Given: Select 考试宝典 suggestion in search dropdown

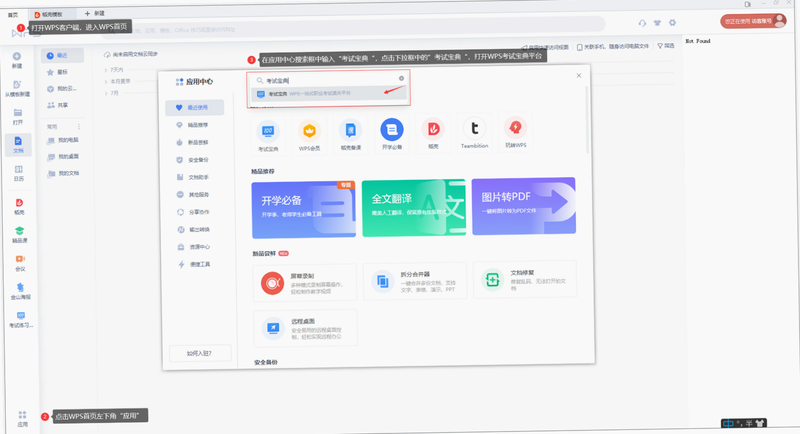Looking at the screenshot, I should click(x=329, y=94).
